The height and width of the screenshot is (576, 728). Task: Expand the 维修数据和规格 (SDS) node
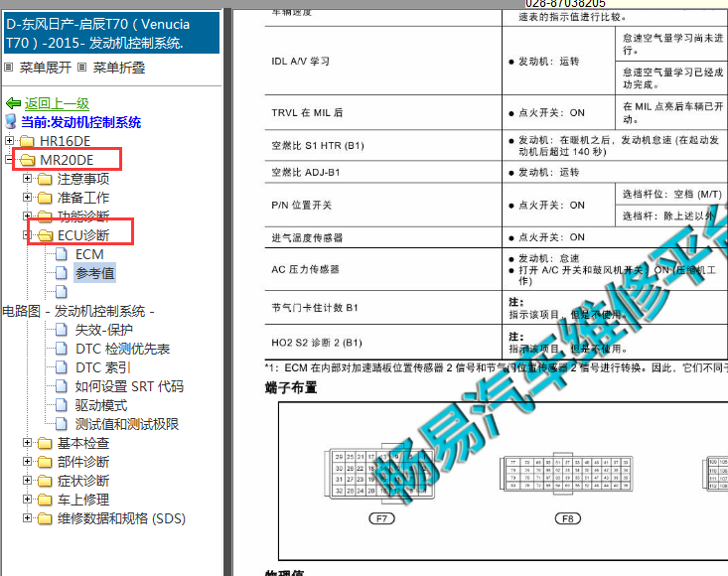click(28, 518)
